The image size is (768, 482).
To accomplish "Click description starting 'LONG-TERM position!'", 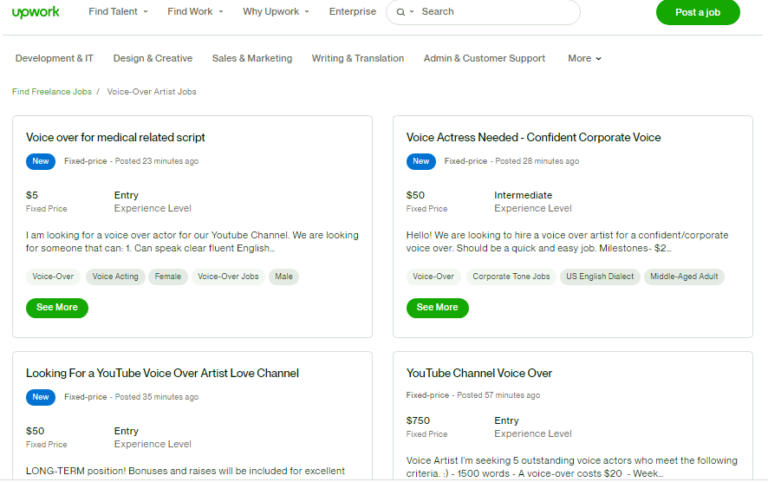I will [x=185, y=471].
